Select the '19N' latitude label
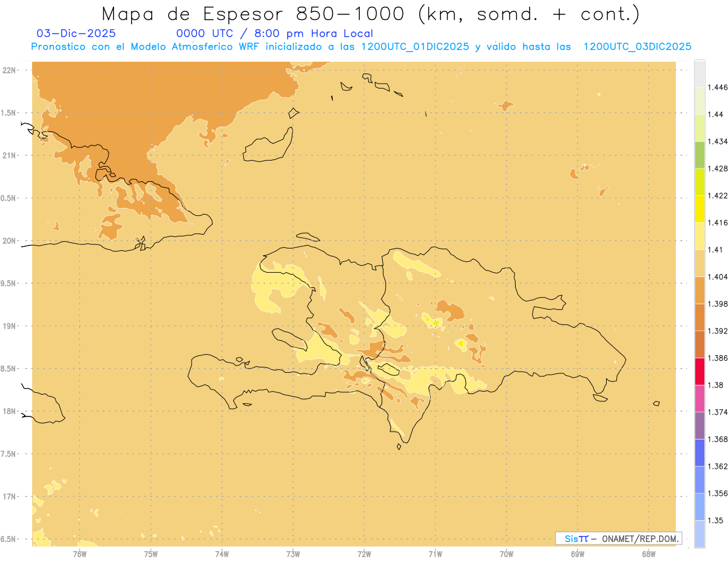 10,326
